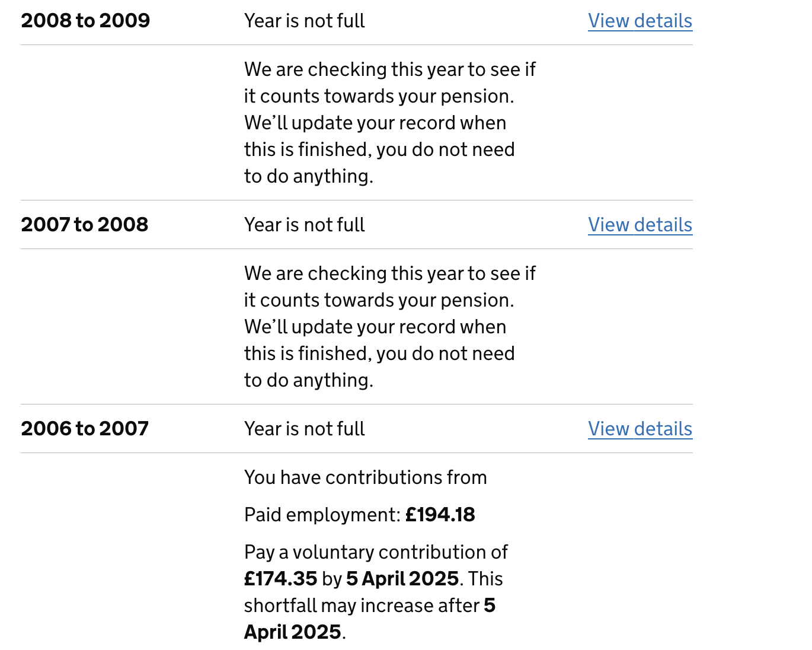Image resolution: width=812 pixels, height=650 pixels.
Task: Click the 'shortfall may increase after' text
Action: point(362,606)
